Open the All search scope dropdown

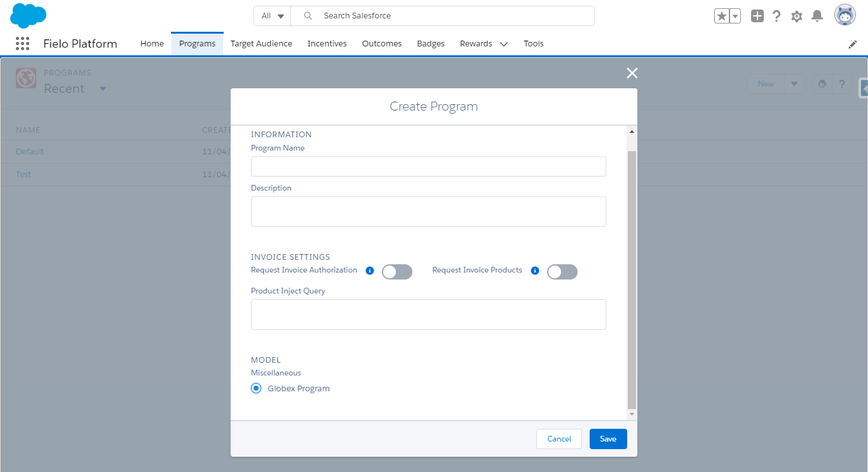(273, 16)
